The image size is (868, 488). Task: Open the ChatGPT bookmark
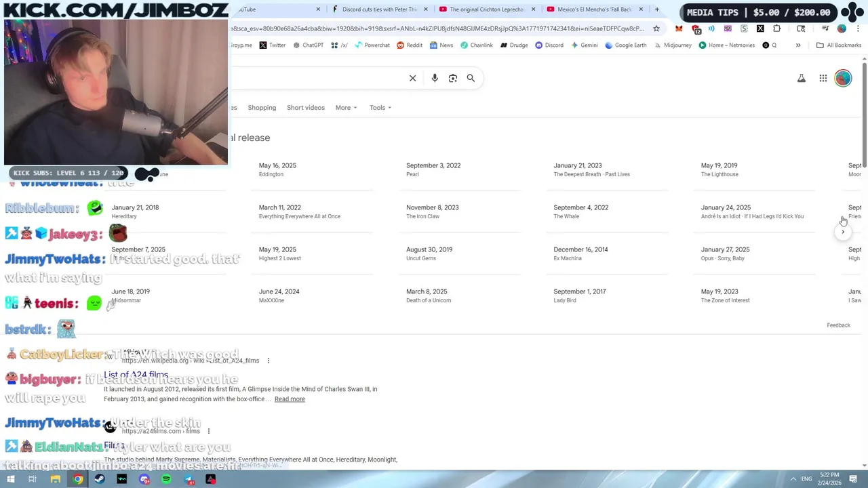click(308, 45)
